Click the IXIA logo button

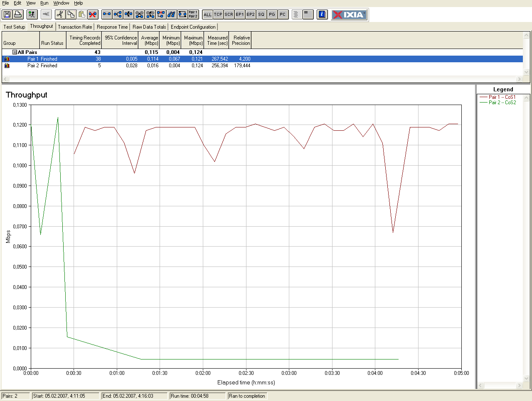[350, 15]
